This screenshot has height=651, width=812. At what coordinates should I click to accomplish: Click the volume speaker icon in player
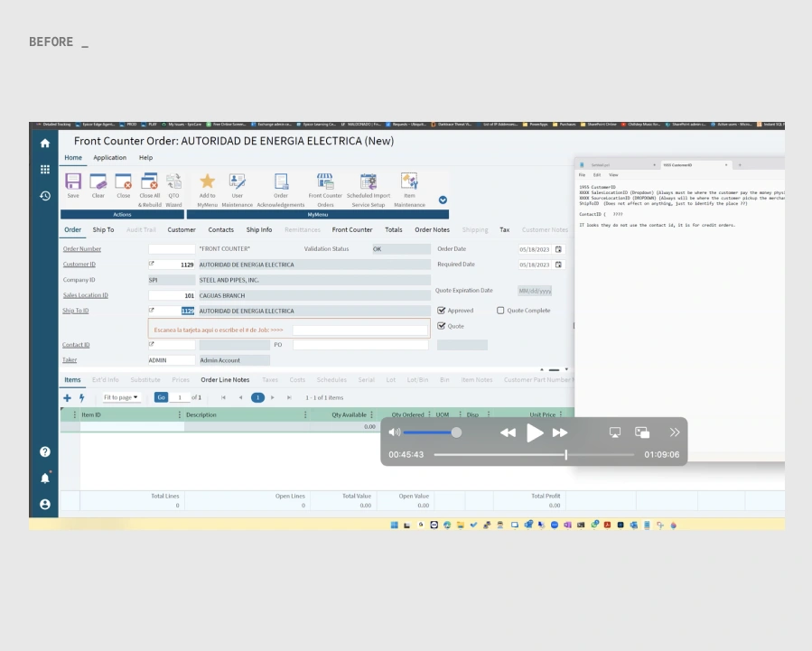(394, 432)
